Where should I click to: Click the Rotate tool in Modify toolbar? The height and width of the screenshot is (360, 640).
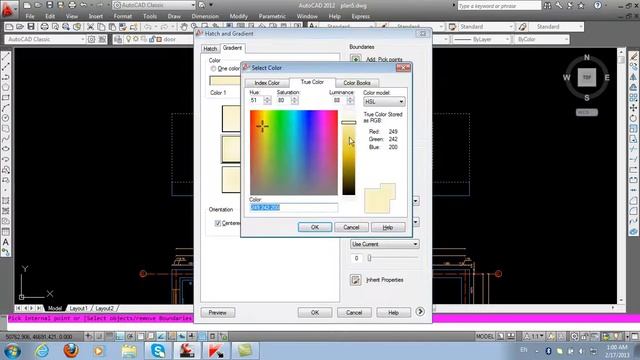point(633,118)
